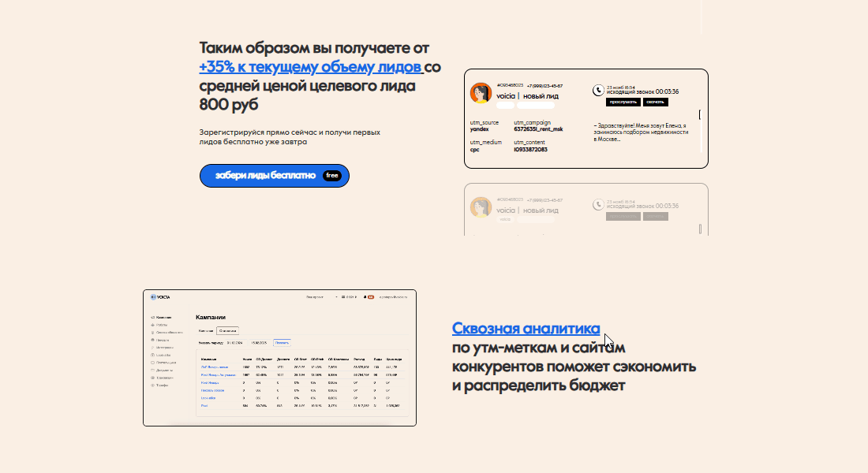Viewport: 868px width, 473px height.
Task: Click the phone call icon in the top lead card
Action: click(598, 90)
